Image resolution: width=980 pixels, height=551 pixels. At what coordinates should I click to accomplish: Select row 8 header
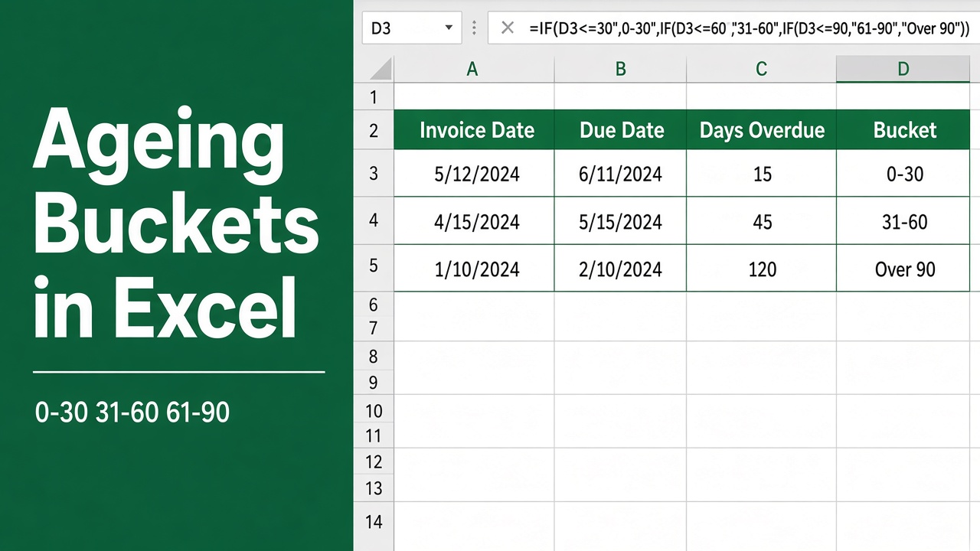[x=374, y=356]
